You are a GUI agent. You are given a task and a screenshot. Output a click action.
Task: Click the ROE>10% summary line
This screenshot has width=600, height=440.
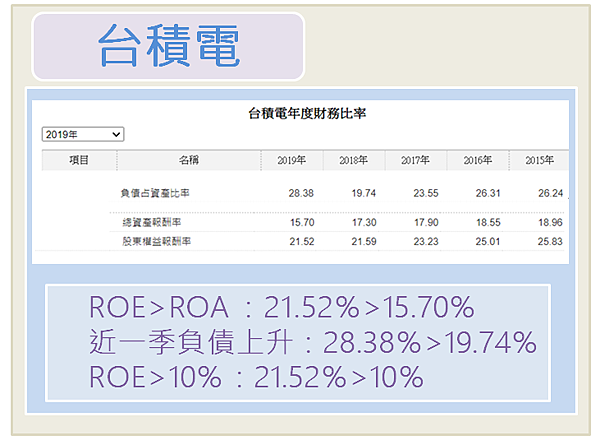coord(256,377)
